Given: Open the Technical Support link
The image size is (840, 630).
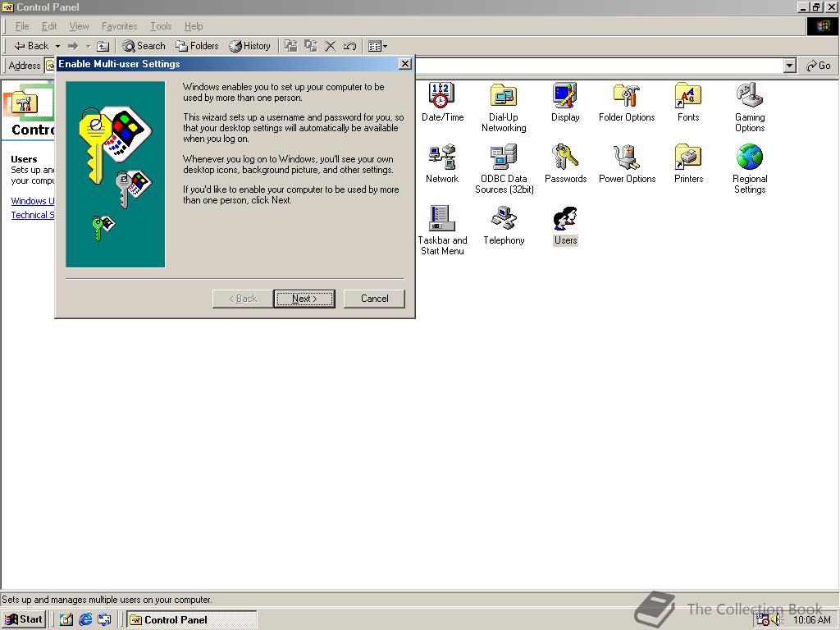Looking at the screenshot, I should pos(33,215).
